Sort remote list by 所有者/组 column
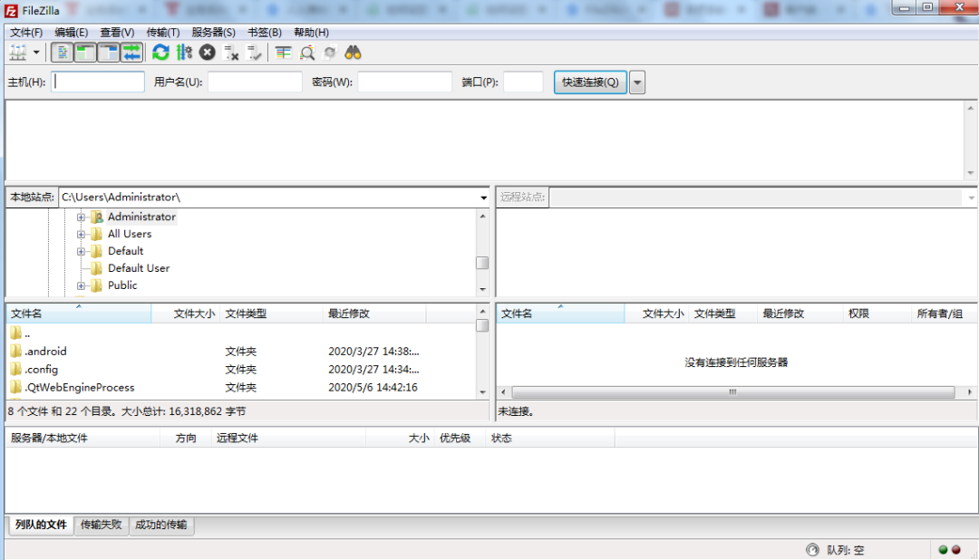This screenshot has height=560, width=979. pyautogui.click(x=944, y=314)
